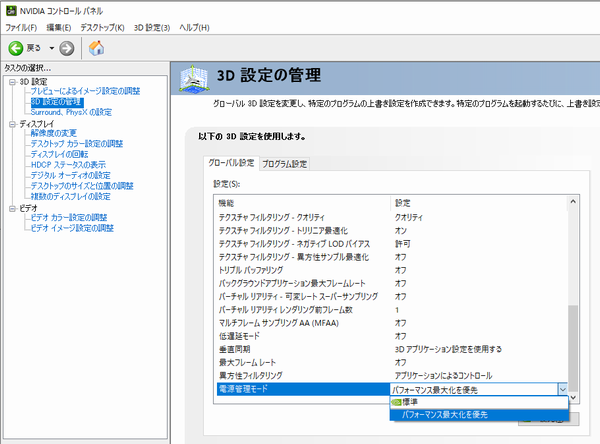Select the バックグラウンドアプリケーション最大フレームレート row
Screen dimensions: 600x444
(392, 283)
